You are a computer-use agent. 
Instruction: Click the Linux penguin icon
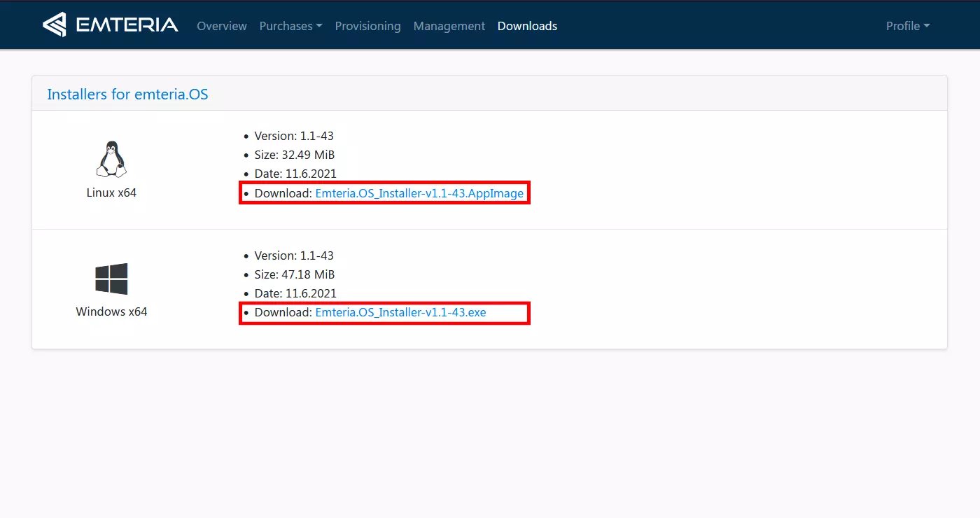pos(111,159)
